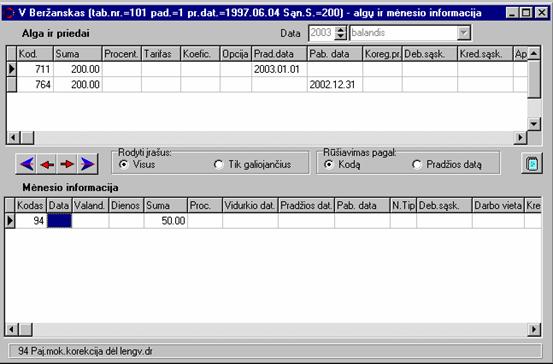Screen dimensions: 553x364
Task: Click the red previous-record arrow button
Action: 47,164
